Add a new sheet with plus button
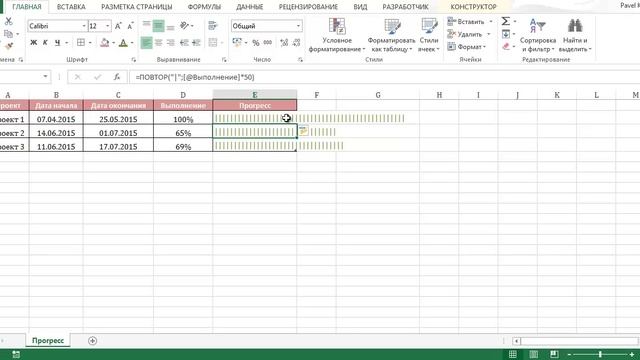This screenshot has height=360, width=640. [92, 341]
